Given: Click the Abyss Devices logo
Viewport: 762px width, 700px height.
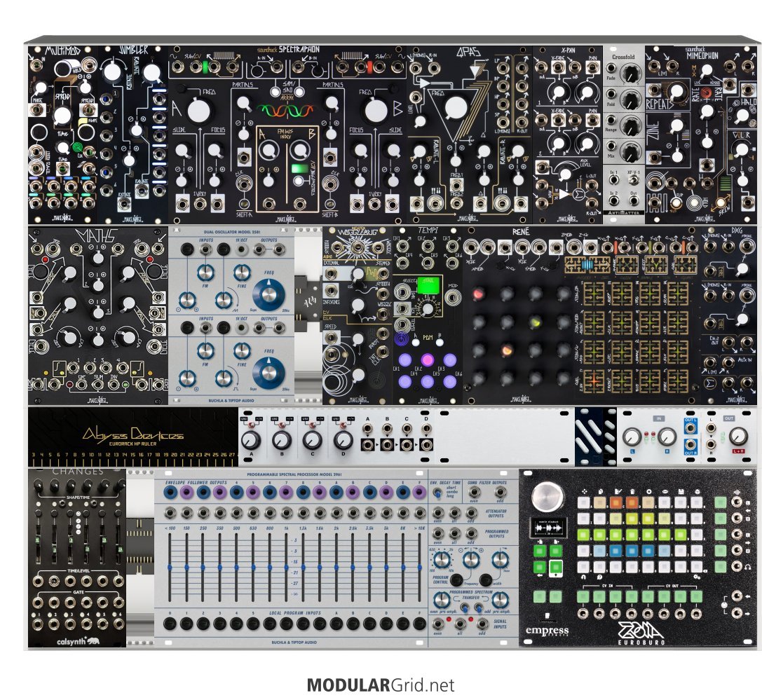Looking at the screenshot, I should (x=132, y=433).
